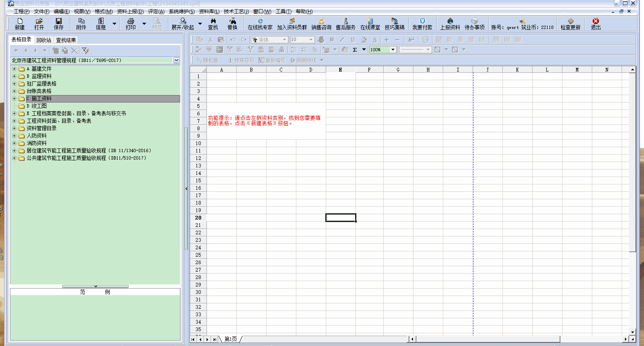Click the 退出 exit button
644x346 pixels.
pos(596,24)
